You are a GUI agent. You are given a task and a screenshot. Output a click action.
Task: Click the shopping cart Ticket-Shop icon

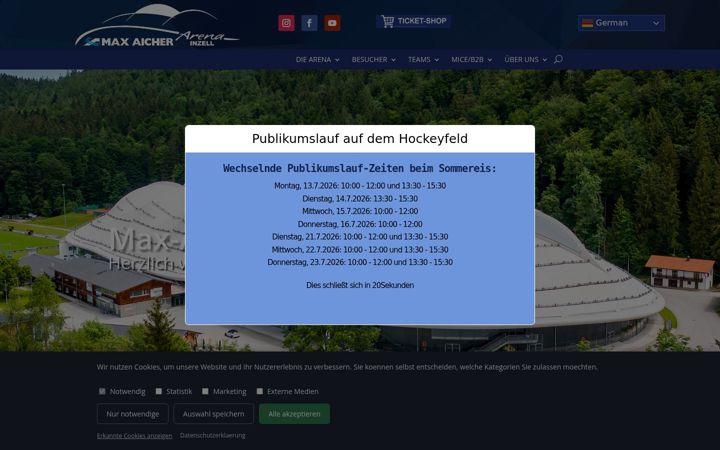tap(388, 21)
